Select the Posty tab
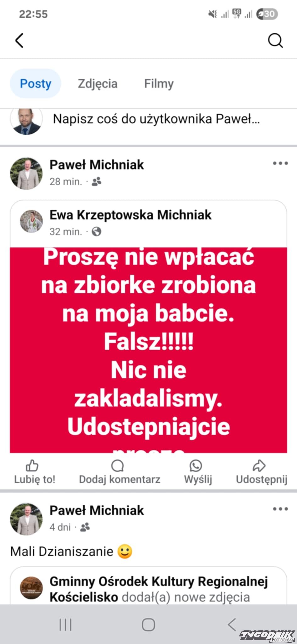The width and height of the screenshot is (297, 644). (36, 84)
